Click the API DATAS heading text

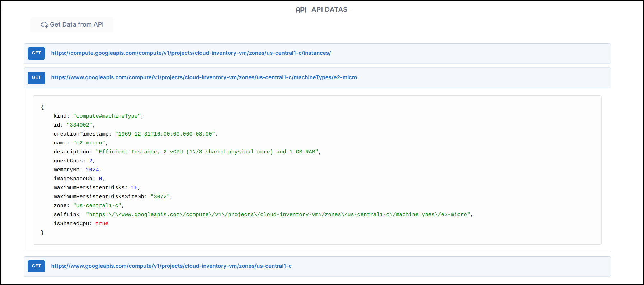tap(329, 10)
